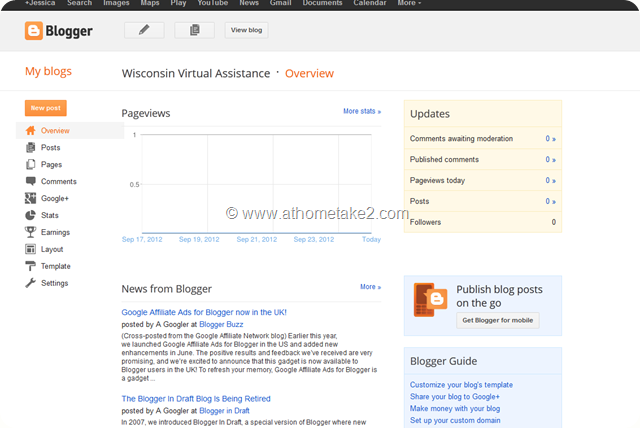Click Share your blog to Google+ link
This screenshot has height=428, width=640.
pyautogui.click(x=455, y=397)
